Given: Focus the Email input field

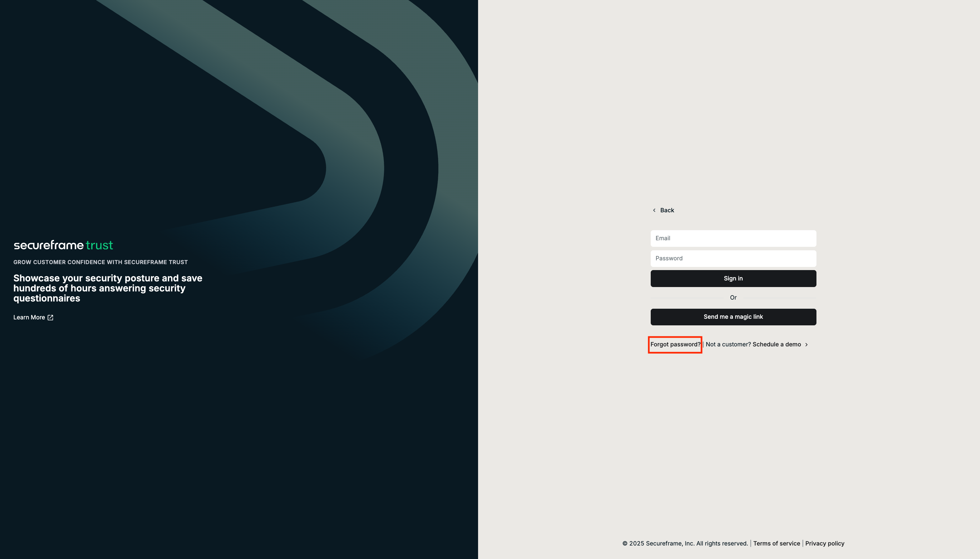Looking at the screenshot, I should tap(733, 238).
